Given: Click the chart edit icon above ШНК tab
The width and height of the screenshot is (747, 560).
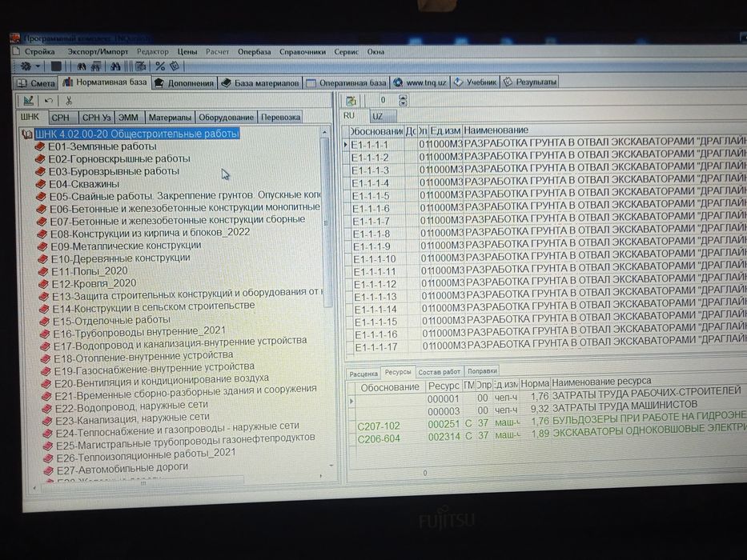Looking at the screenshot, I should point(28,101).
